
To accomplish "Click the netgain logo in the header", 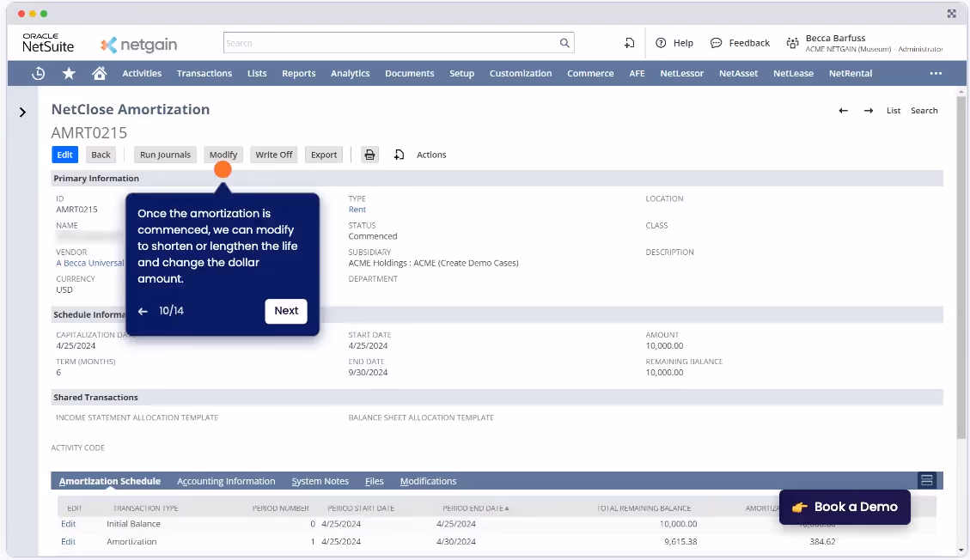I will coord(137,44).
